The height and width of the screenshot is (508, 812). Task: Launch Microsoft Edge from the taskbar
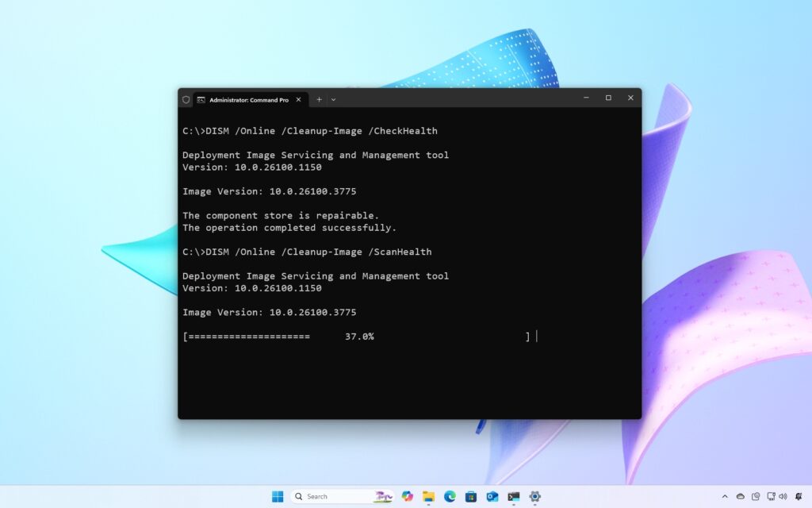point(450,496)
